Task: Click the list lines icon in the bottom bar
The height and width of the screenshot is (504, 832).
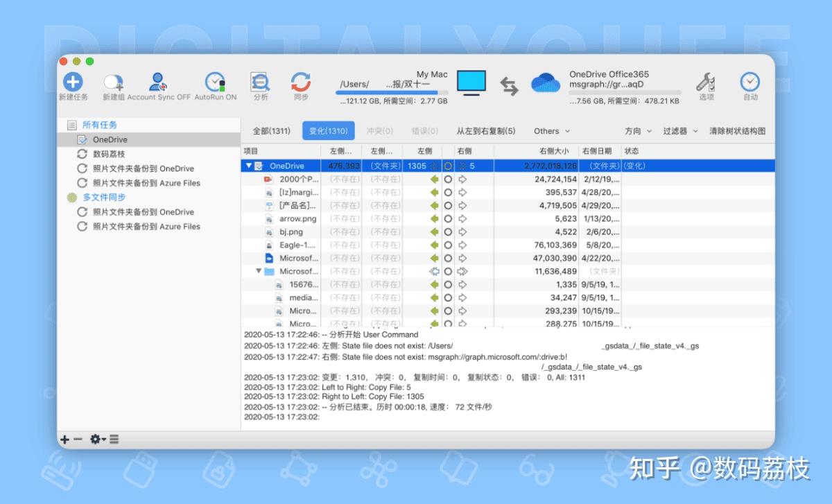Action: tap(114, 440)
